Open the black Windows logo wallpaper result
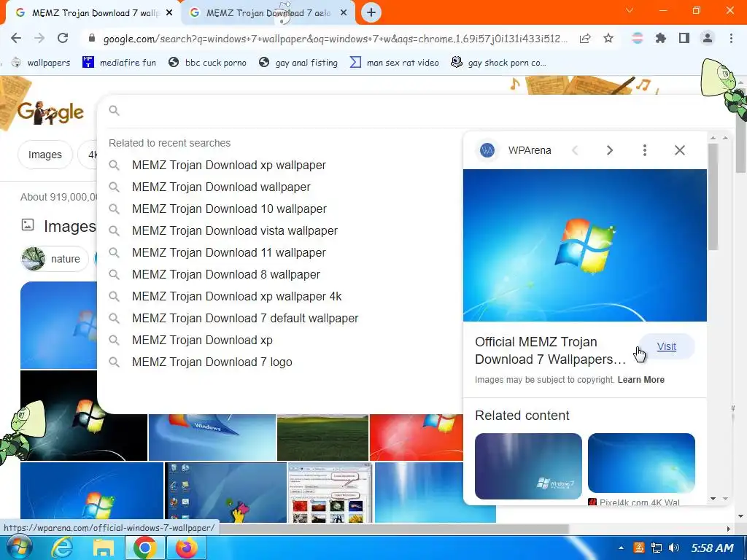 coord(84,416)
